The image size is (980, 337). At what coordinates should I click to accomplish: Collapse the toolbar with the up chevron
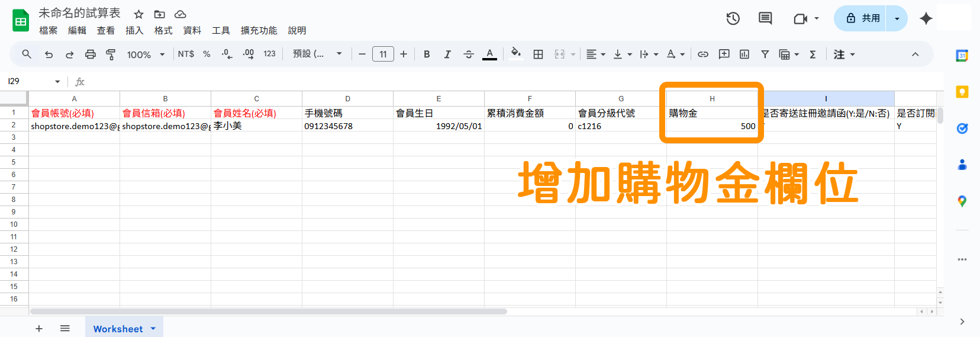(x=915, y=54)
